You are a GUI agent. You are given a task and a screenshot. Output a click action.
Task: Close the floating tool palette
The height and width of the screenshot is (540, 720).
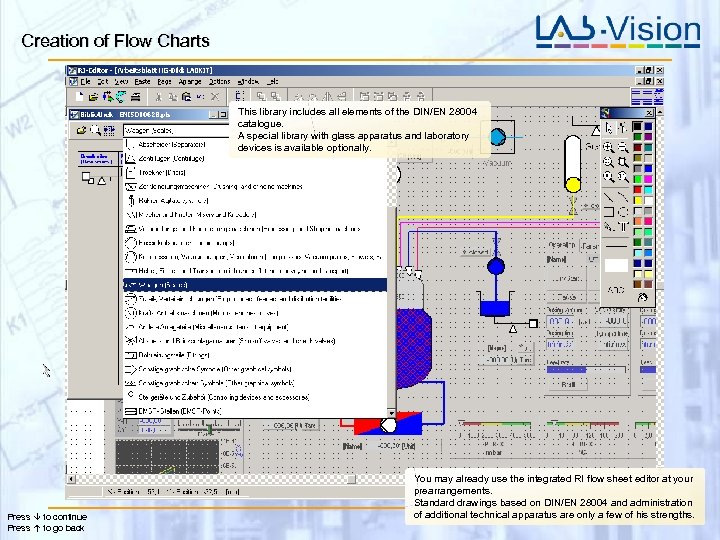[649, 113]
